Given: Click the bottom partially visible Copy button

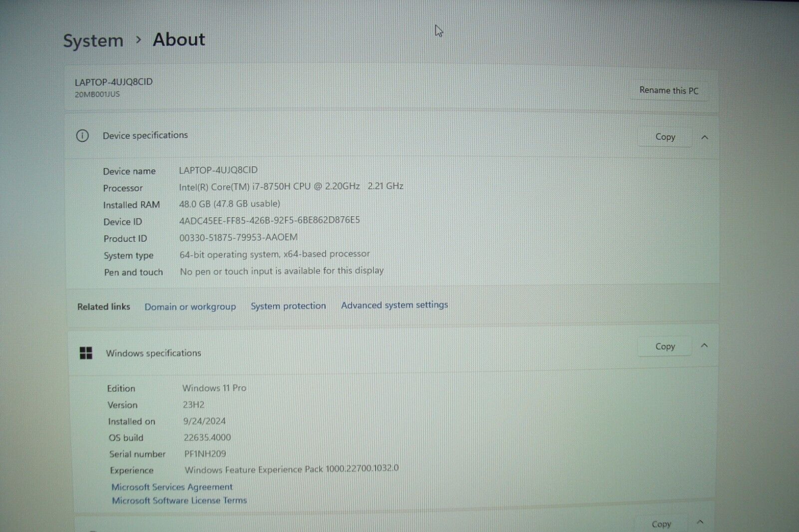Looking at the screenshot, I should tap(661, 524).
